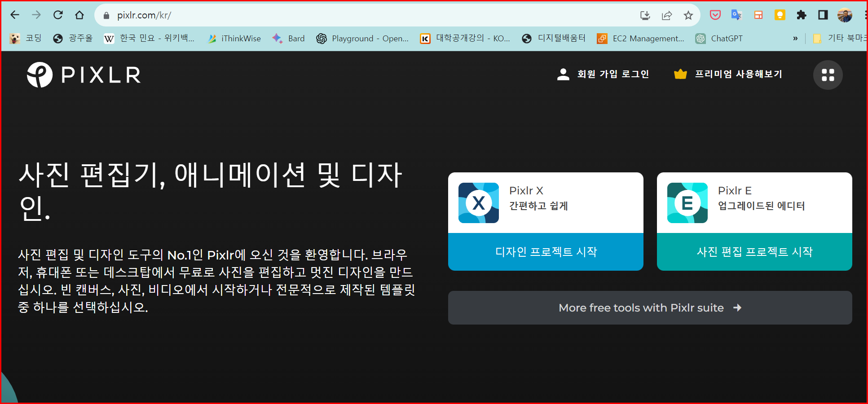Open the 대학공개강의 - KO... bookmark
Screen dimensions: 868x404
[465, 39]
